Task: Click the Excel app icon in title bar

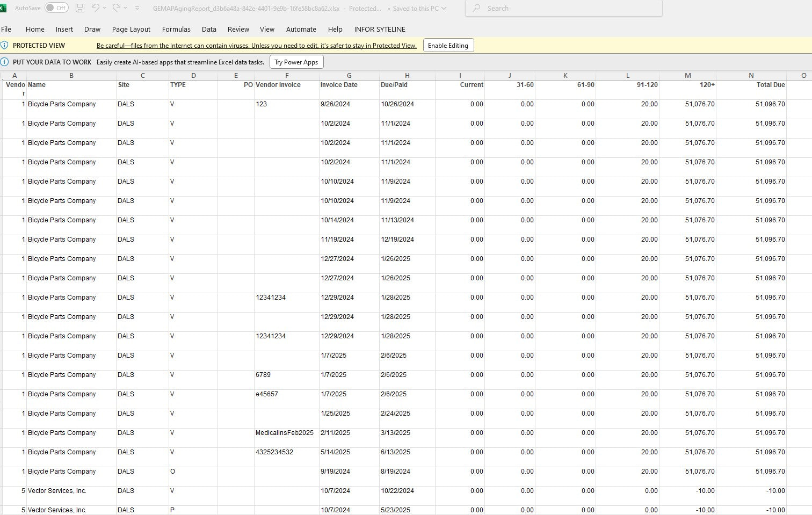Action: coord(3,8)
